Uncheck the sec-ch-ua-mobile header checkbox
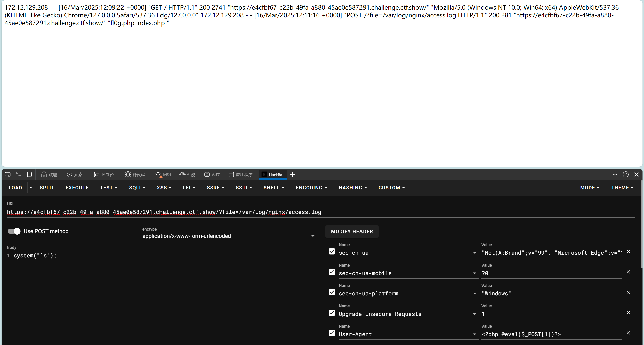644x345 pixels. pyautogui.click(x=332, y=272)
